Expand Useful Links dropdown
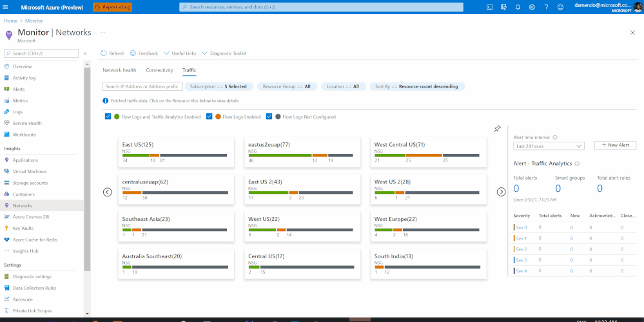The height and width of the screenshot is (322, 644). pos(179,53)
